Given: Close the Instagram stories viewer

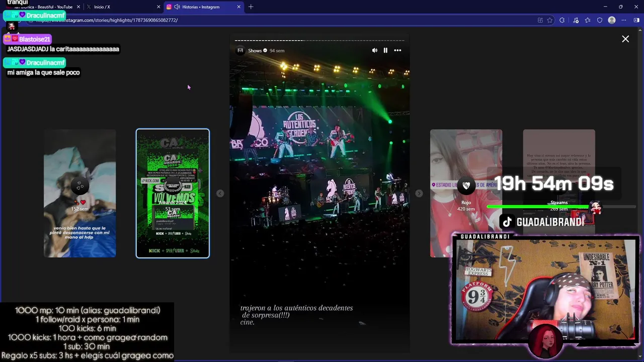Looking at the screenshot, I should tap(625, 39).
